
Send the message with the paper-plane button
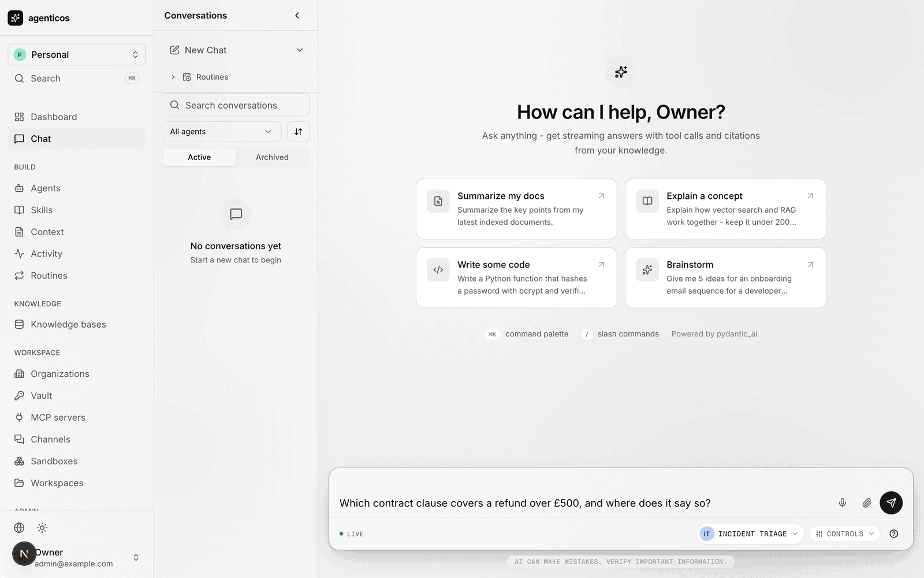(x=891, y=503)
